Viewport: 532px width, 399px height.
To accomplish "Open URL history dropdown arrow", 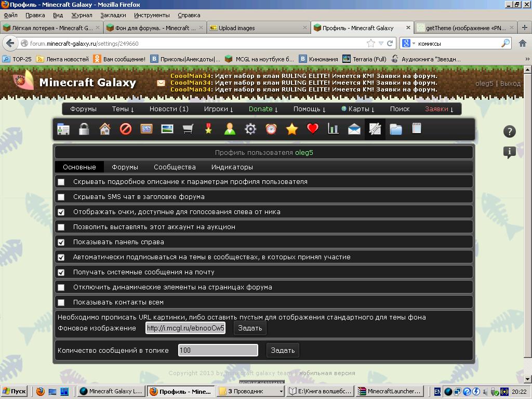I will click(381, 44).
